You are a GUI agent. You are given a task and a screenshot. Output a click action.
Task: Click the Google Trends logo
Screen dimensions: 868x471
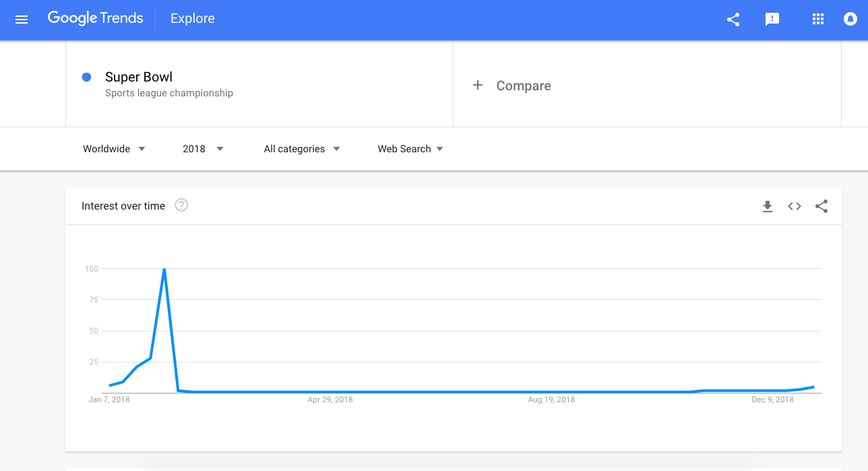click(x=95, y=18)
